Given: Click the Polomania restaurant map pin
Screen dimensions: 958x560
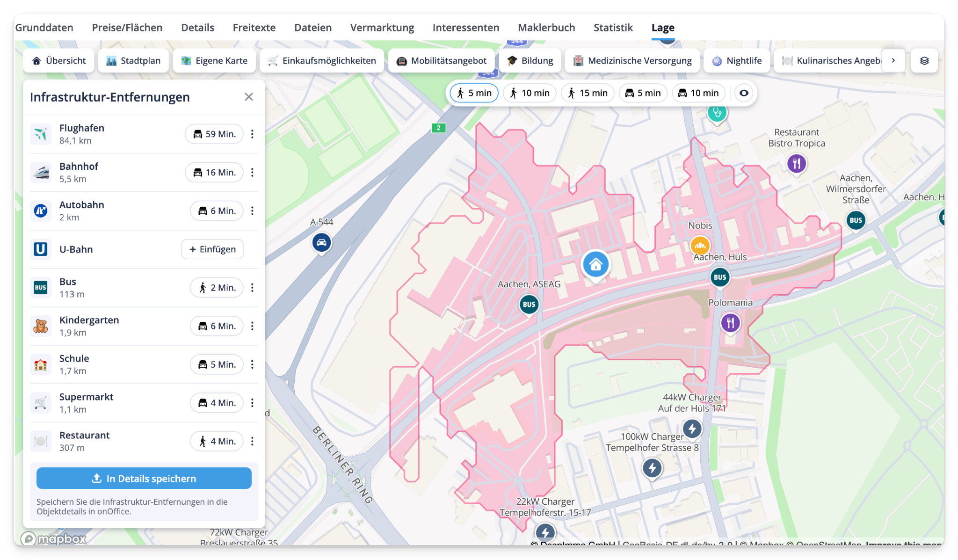Looking at the screenshot, I should tap(730, 322).
